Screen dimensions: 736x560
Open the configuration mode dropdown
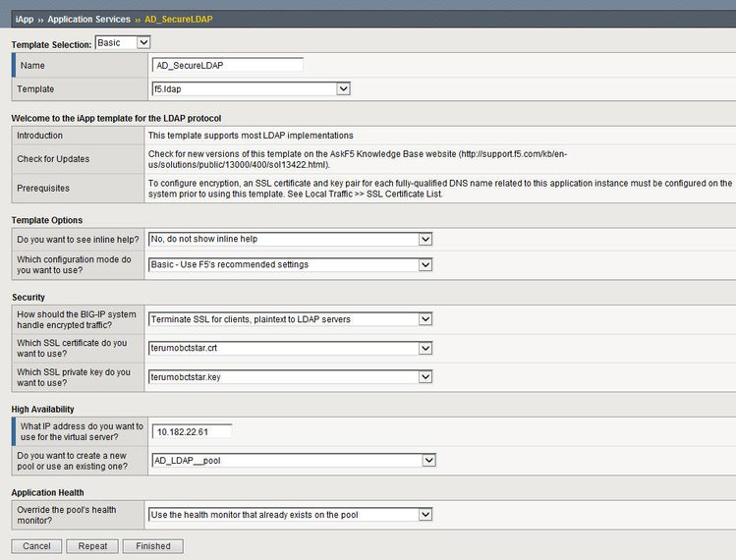(290, 264)
